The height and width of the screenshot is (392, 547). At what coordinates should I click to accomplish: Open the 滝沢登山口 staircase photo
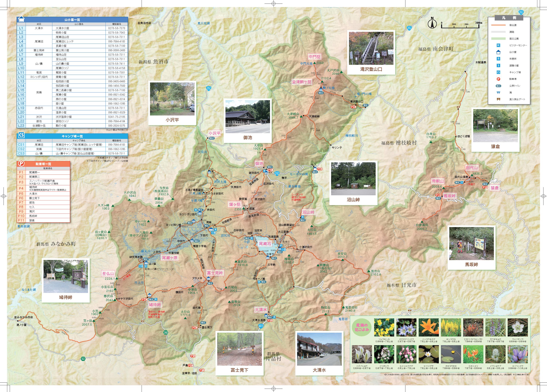tap(371, 48)
